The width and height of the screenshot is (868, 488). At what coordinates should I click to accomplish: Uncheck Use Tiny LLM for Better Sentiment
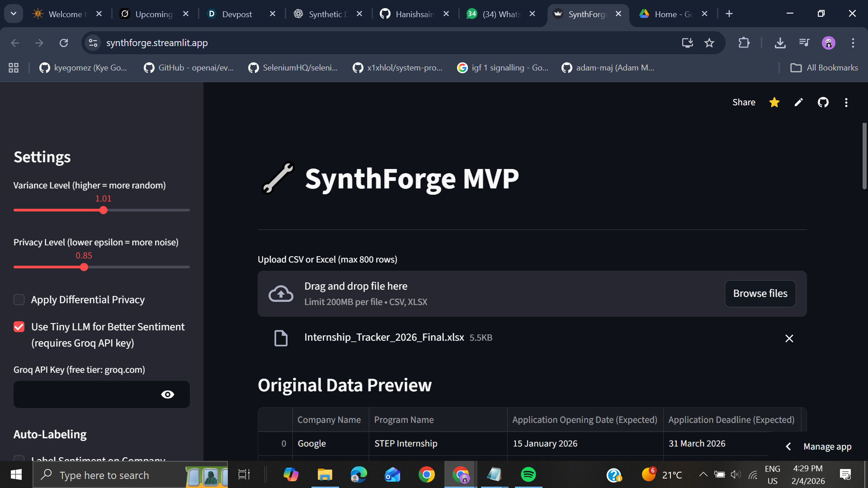pyautogui.click(x=19, y=327)
